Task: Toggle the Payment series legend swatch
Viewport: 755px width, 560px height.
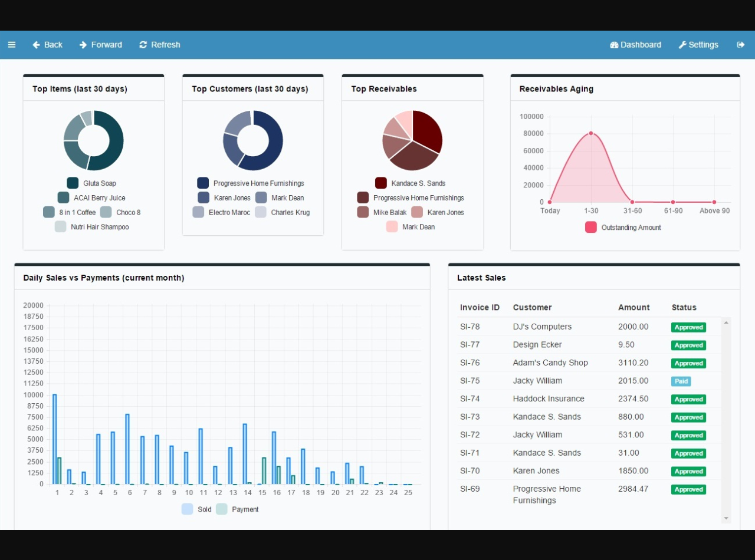Action: [222, 509]
